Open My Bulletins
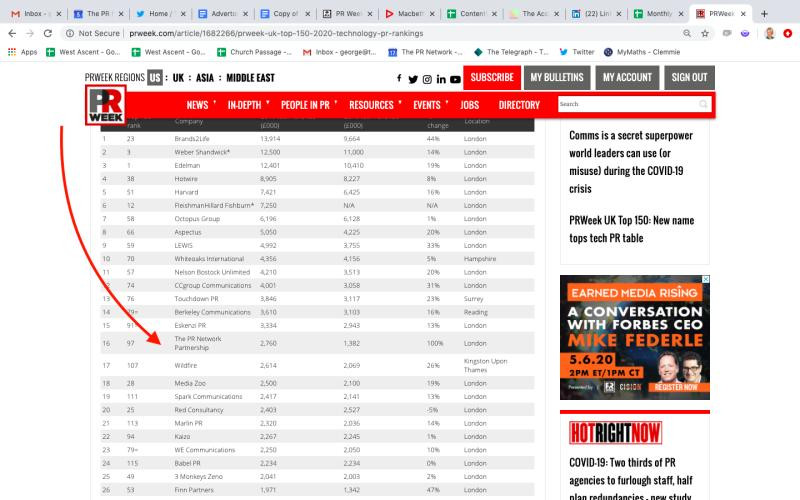This screenshot has width=800, height=500. tap(557, 78)
